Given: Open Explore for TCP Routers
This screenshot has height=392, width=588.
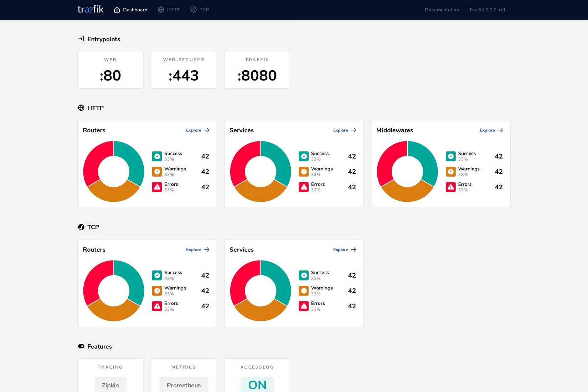Looking at the screenshot, I should (x=197, y=249).
